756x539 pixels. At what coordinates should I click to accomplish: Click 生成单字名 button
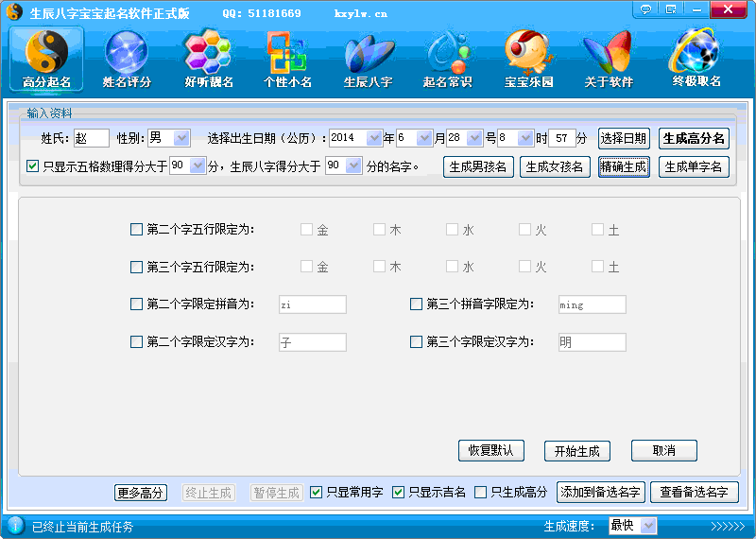694,167
